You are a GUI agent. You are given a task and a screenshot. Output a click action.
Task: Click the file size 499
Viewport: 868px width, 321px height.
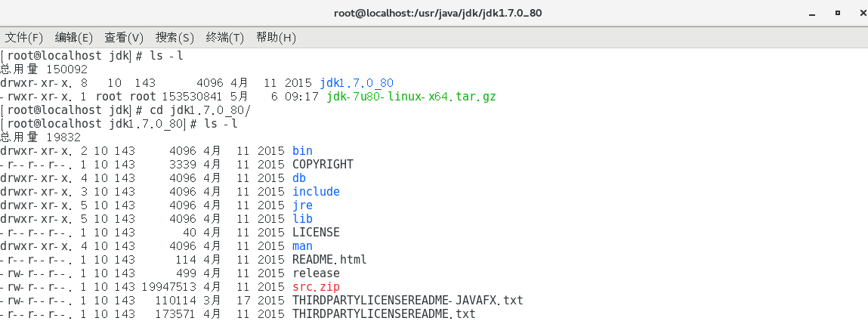point(185,273)
